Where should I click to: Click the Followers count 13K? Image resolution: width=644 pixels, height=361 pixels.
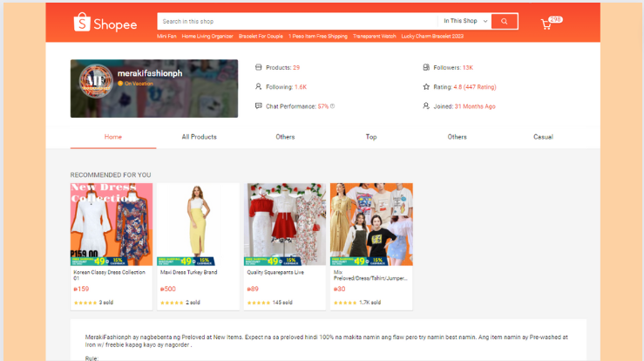point(468,67)
